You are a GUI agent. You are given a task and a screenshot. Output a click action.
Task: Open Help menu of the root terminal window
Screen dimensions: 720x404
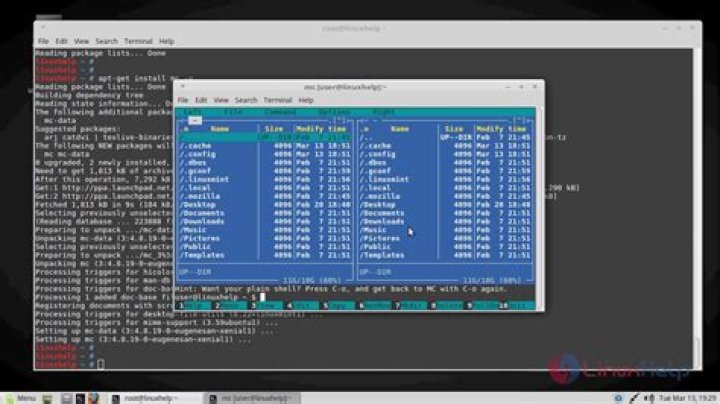[167, 41]
